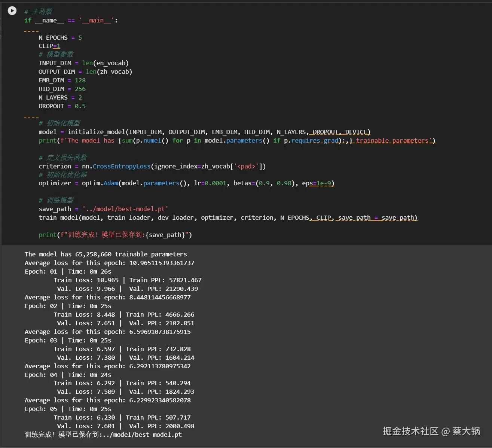Screen dimensions: 492x448
Task: Click the '# 主函数' comment
Action: pyautogui.click(x=38, y=12)
